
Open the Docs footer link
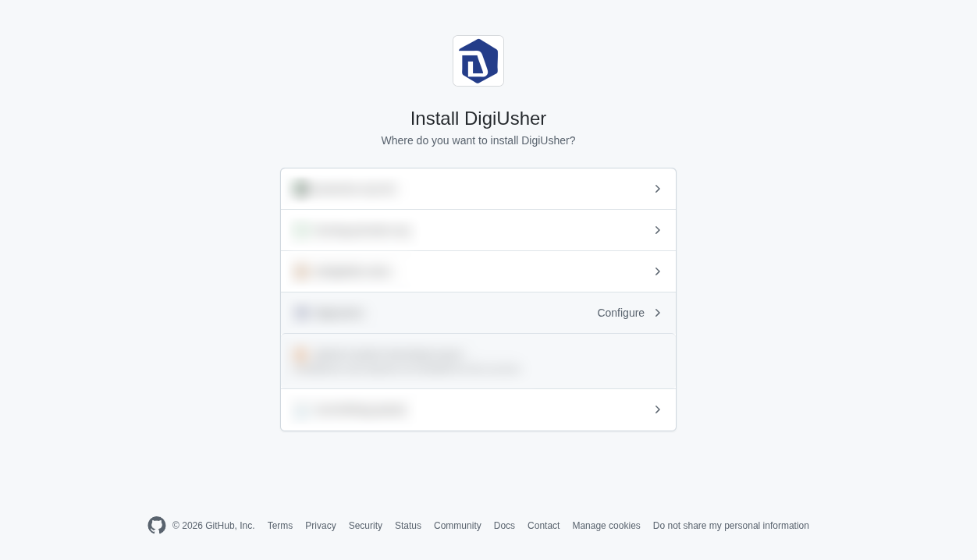[504, 526]
